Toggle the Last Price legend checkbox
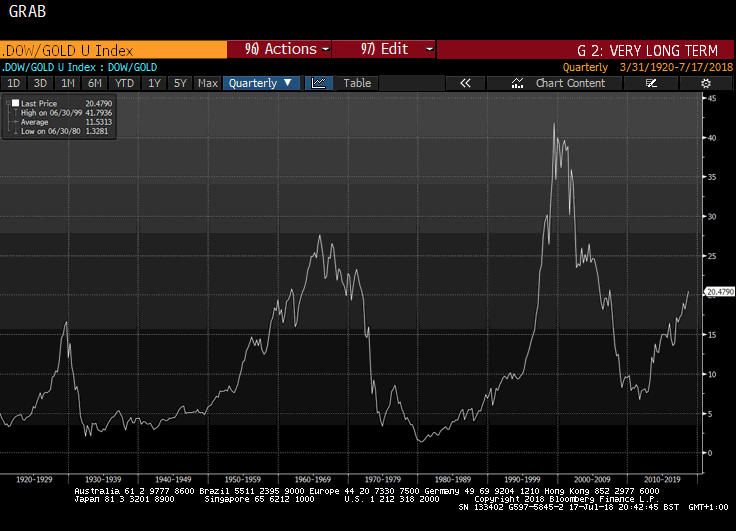This screenshot has width=736, height=531. pos(14,103)
